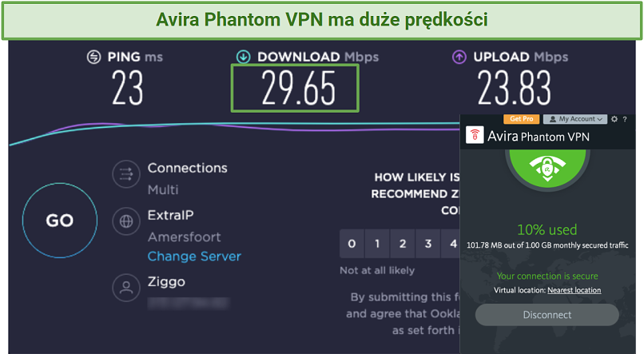This screenshot has width=644, height=354.
Task: Click the Change Server link
Action: tap(194, 257)
